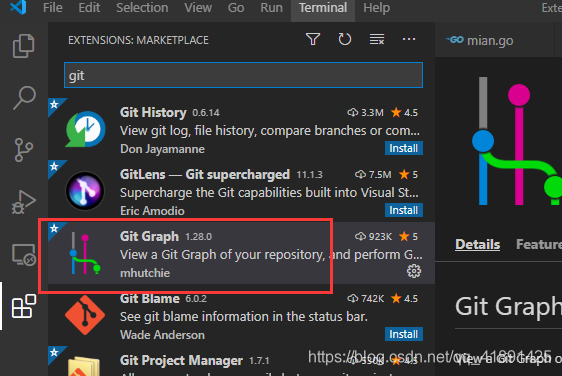Click GitLens 7.5M download count
This screenshot has width=562, height=376.
373,175
